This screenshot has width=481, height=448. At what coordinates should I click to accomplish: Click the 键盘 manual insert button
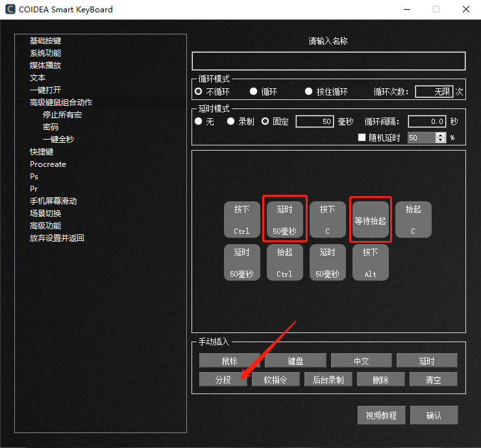pyautogui.click(x=295, y=360)
